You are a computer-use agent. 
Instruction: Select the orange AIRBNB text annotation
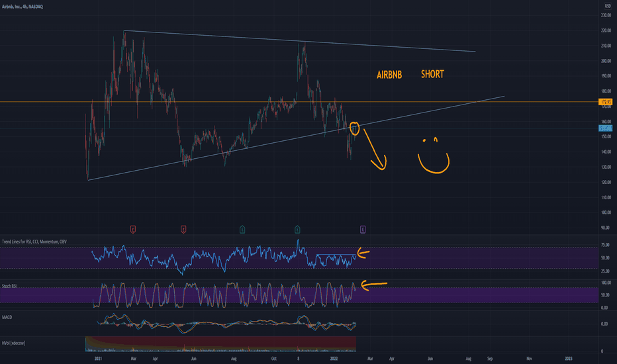389,75
